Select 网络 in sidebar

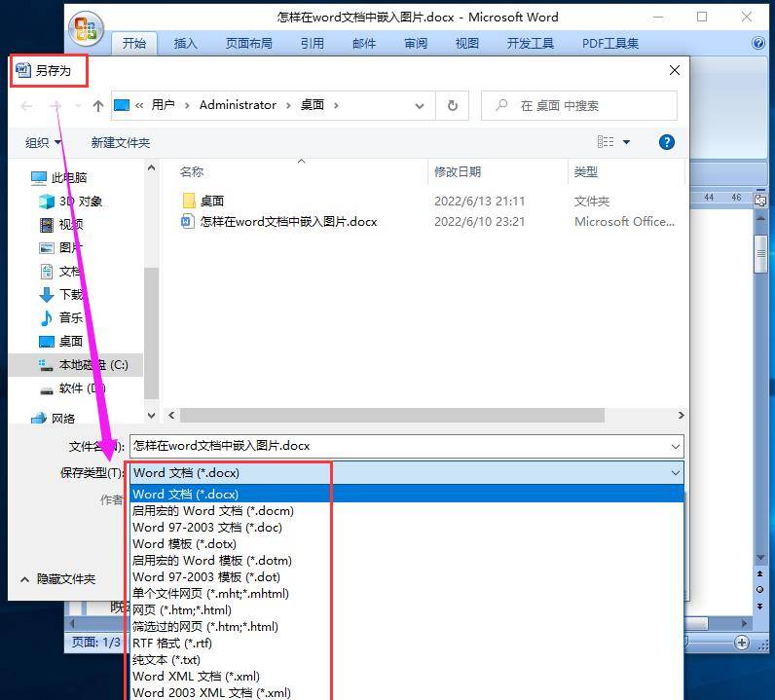[x=53, y=419]
